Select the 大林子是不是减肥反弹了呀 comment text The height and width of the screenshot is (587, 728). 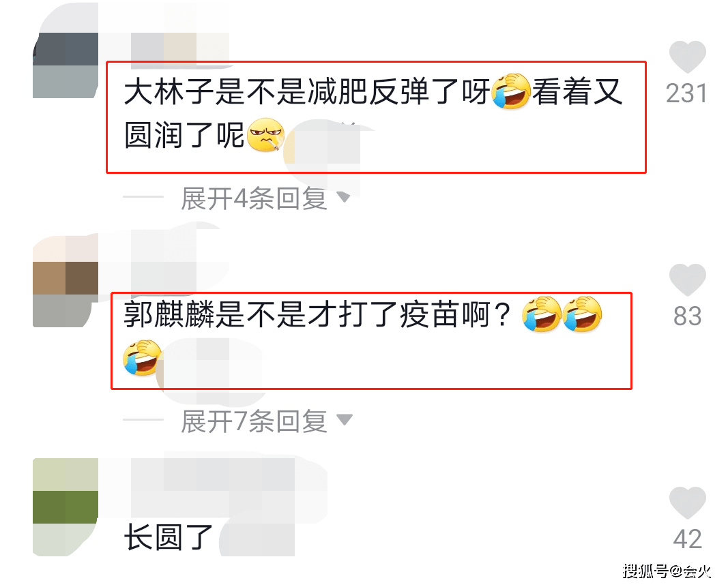pos(307,91)
